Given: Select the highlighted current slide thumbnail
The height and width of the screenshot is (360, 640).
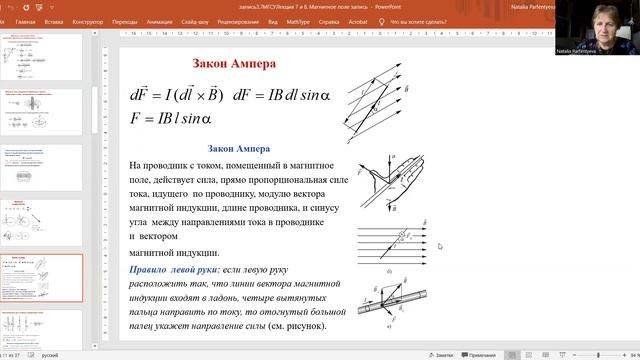Looking at the screenshot, I should pyautogui.click(x=42, y=278).
